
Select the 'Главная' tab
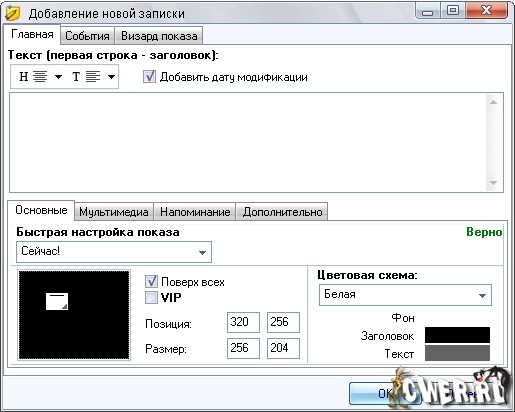[x=32, y=34]
